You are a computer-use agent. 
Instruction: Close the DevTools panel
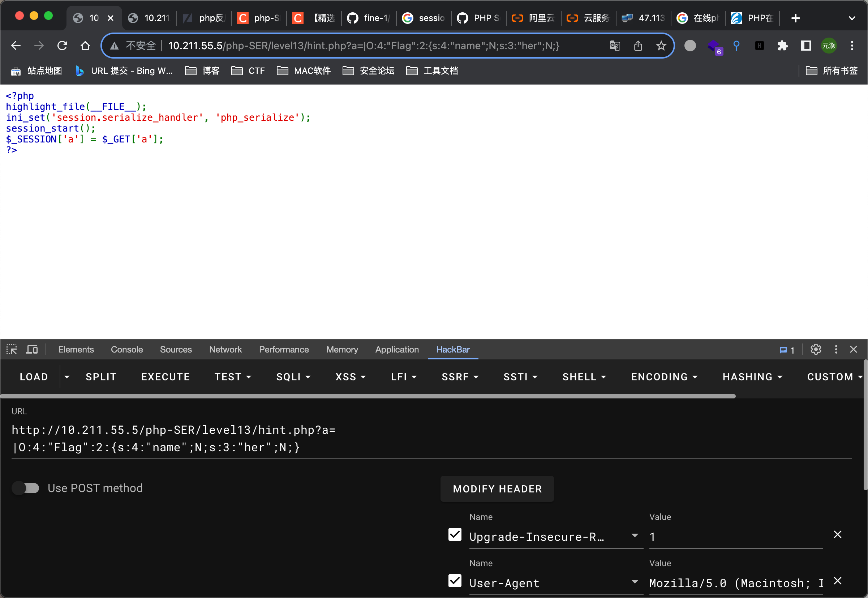pyautogui.click(x=854, y=350)
